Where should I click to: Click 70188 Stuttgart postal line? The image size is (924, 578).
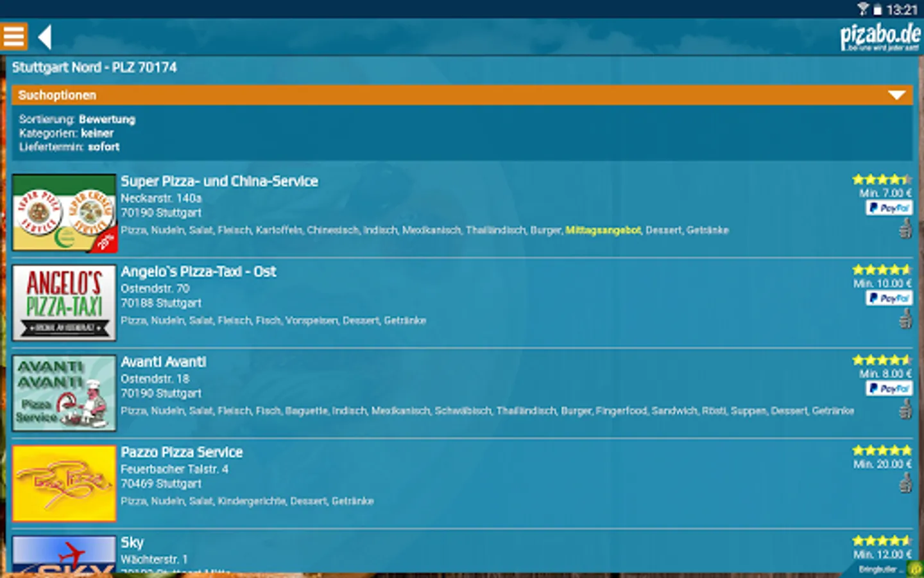pyautogui.click(x=161, y=303)
